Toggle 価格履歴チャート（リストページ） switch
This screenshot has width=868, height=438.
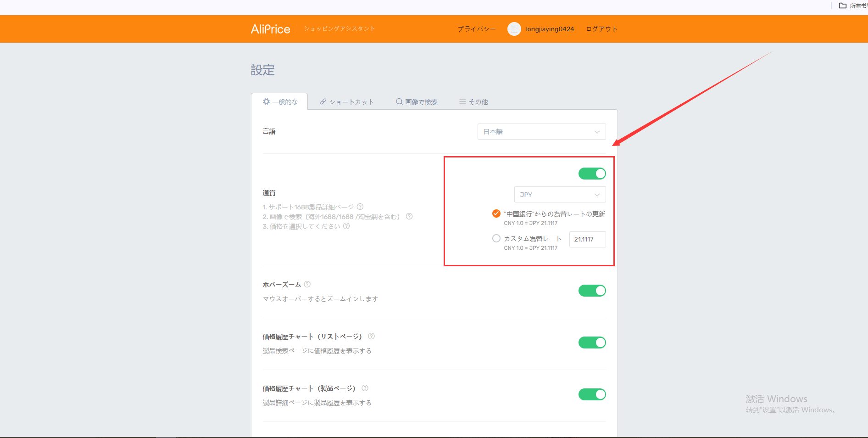click(592, 343)
